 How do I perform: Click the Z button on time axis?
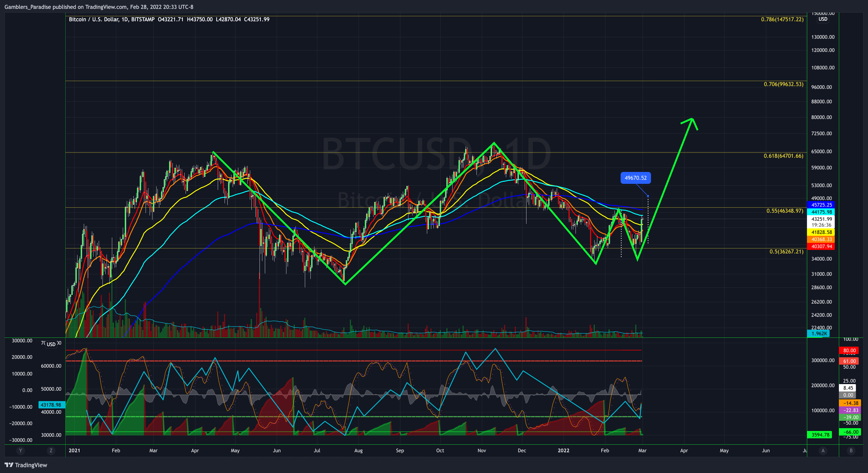click(x=51, y=450)
